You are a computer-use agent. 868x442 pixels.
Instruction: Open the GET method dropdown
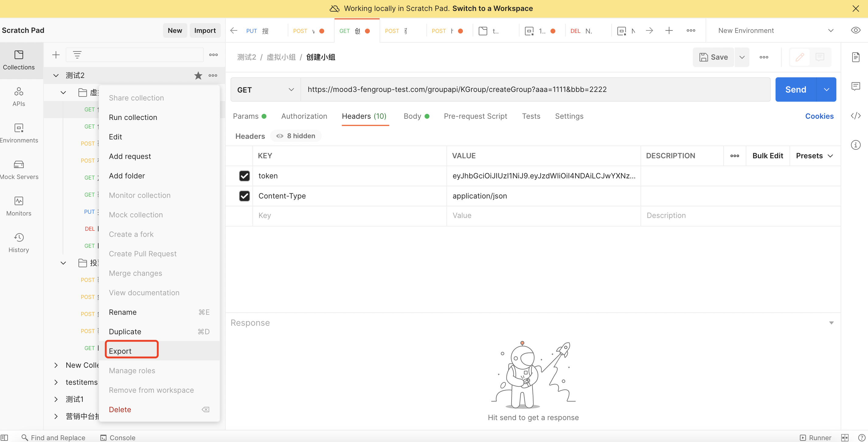[266, 90]
